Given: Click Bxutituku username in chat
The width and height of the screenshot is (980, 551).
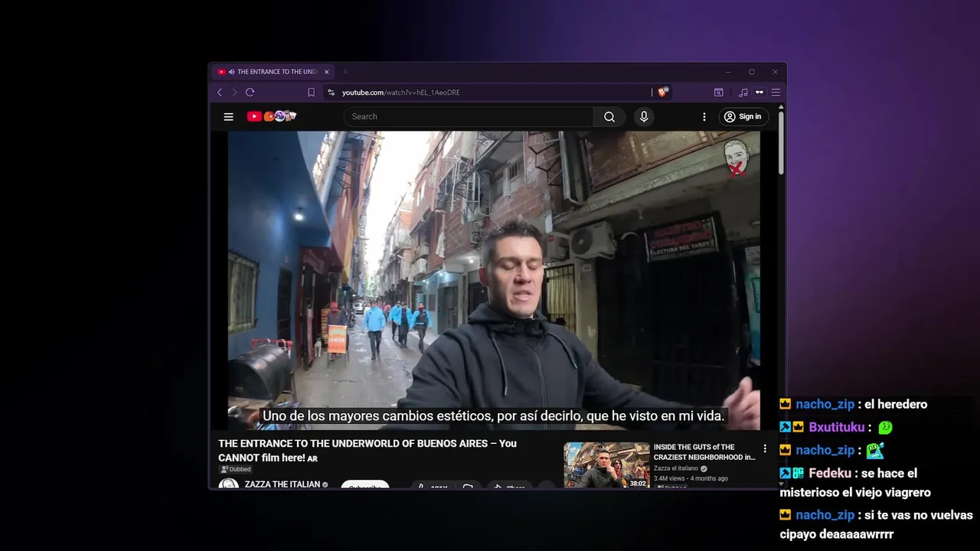Looking at the screenshot, I should coord(837,427).
